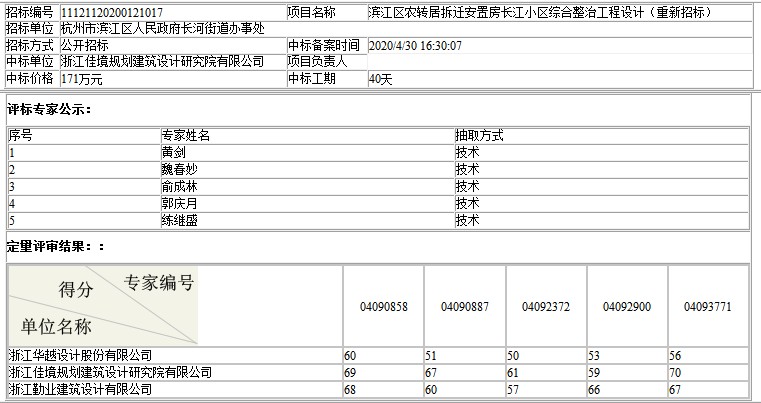Click 浙江华越's score 51
The width and height of the screenshot is (761, 403).
pos(431,356)
